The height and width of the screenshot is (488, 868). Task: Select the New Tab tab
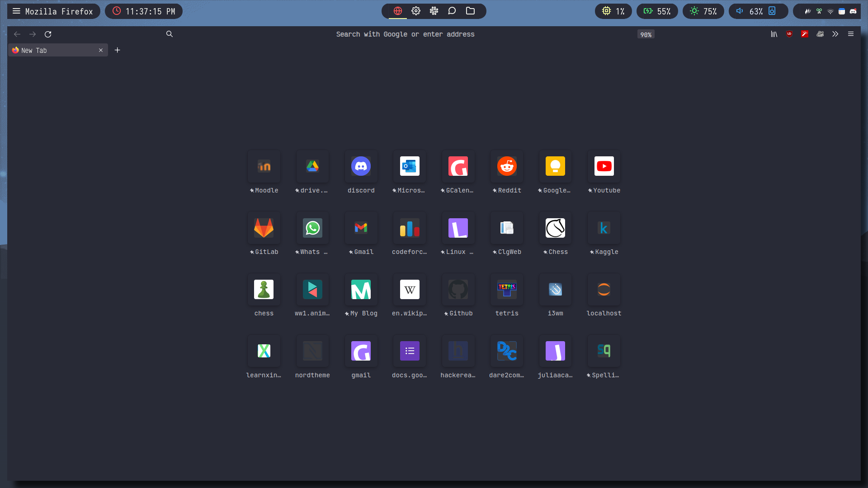coord(54,51)
